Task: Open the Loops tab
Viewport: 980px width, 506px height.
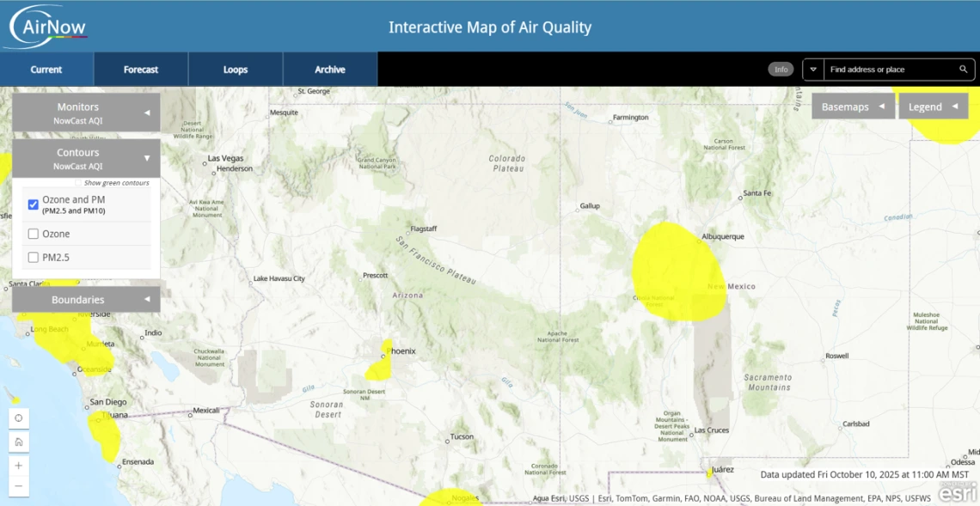Action: (x=236, y=70)
